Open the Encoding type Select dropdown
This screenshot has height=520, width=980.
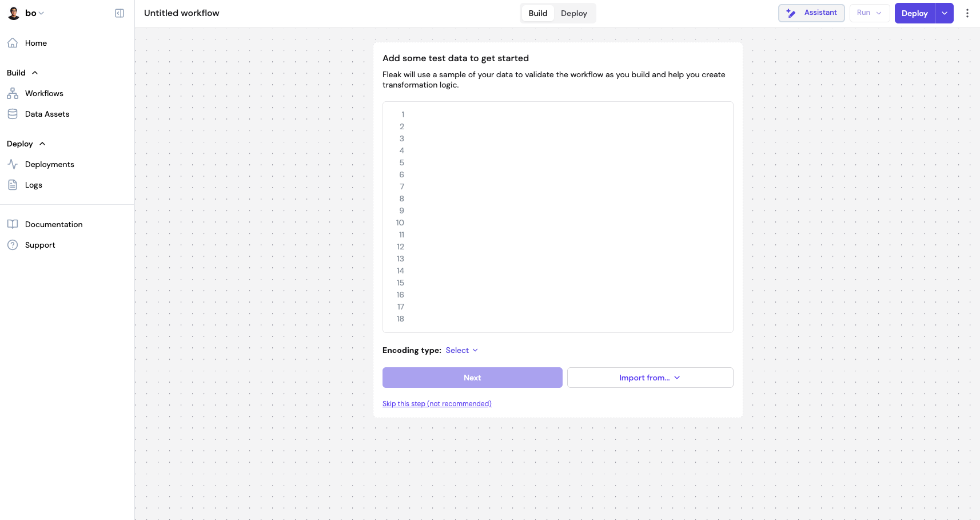click(x=461, y=350)
